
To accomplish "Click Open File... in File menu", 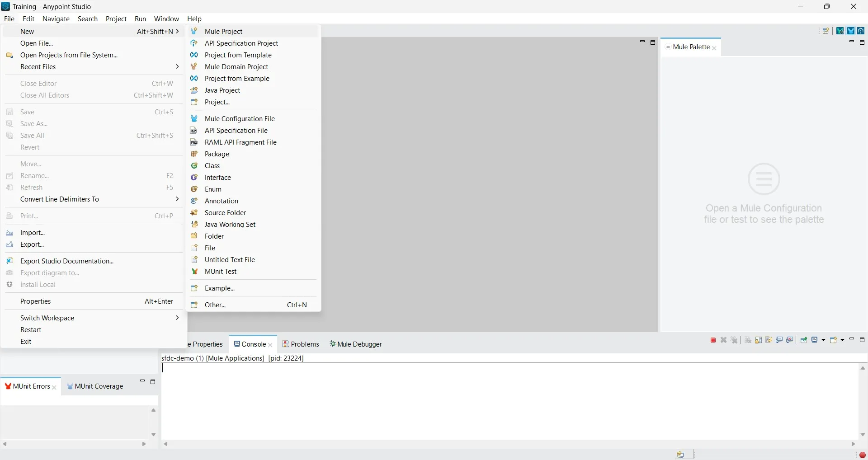I will [94, 43].
